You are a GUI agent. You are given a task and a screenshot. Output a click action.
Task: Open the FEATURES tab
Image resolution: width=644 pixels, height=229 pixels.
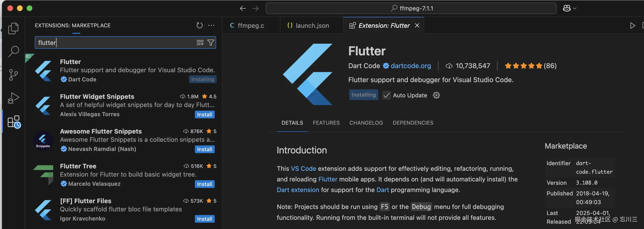pos(326,123)
